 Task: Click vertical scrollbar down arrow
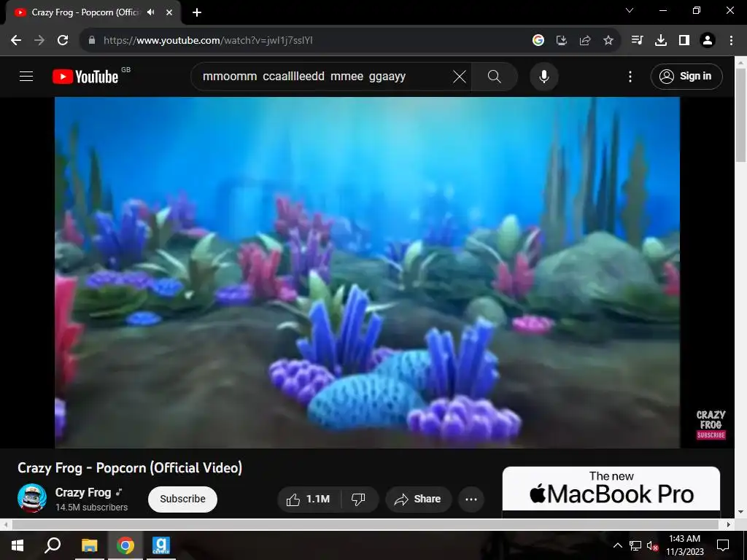pos(741,513)
